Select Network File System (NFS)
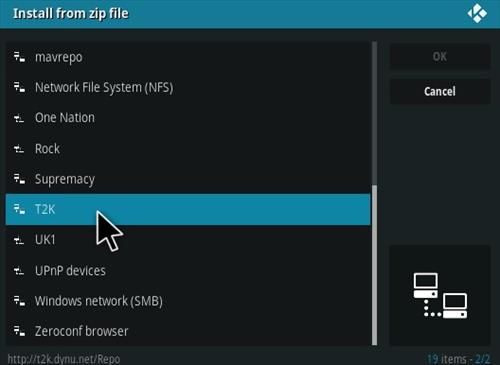This screenshot has height=365, width=500. pos(188,88)
